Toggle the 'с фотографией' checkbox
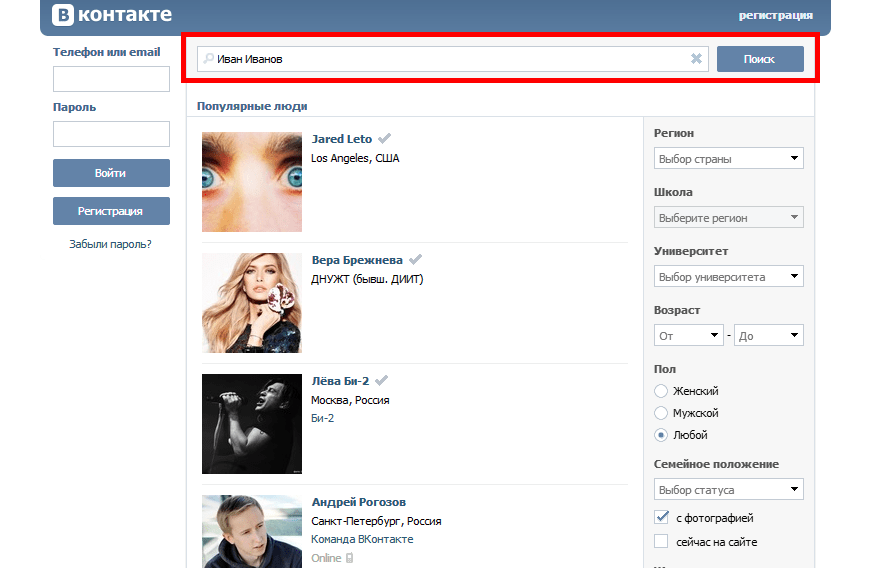 (x=662, y=517)
